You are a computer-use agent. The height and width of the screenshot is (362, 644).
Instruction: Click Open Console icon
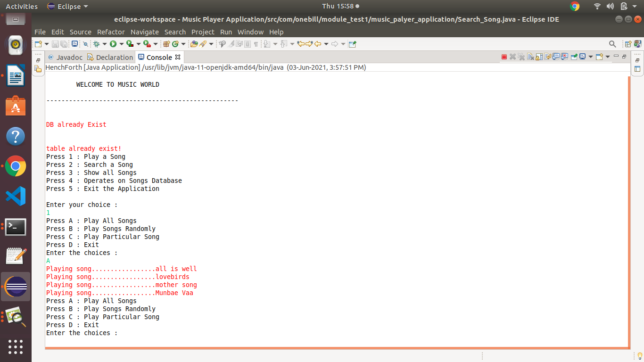599,57
